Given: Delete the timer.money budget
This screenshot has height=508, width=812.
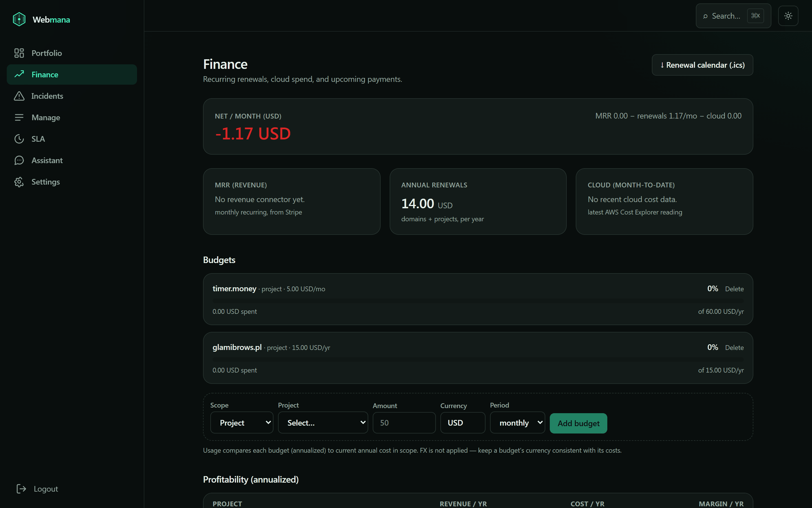Looking at the screenshot, I should pyautogui.click(x=734, y=289).
